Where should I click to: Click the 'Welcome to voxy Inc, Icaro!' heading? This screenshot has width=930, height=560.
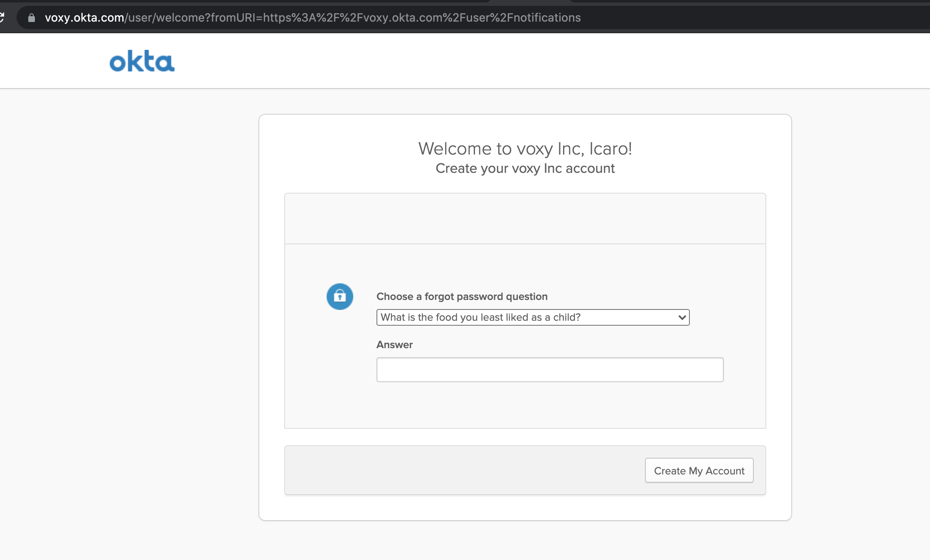pos(525,148)
